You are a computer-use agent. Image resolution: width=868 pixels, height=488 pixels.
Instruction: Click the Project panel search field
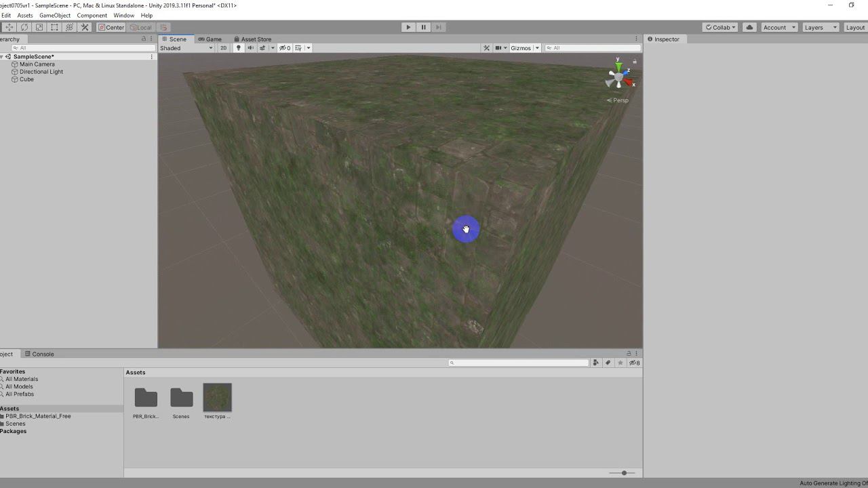[x=519, y=363]
